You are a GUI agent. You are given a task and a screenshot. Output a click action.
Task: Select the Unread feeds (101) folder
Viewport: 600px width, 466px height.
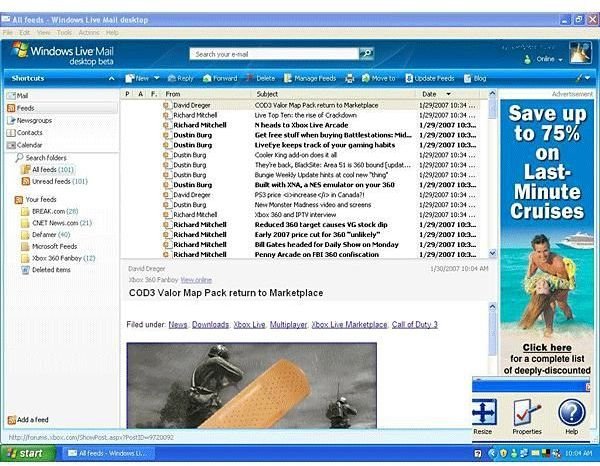55,181
